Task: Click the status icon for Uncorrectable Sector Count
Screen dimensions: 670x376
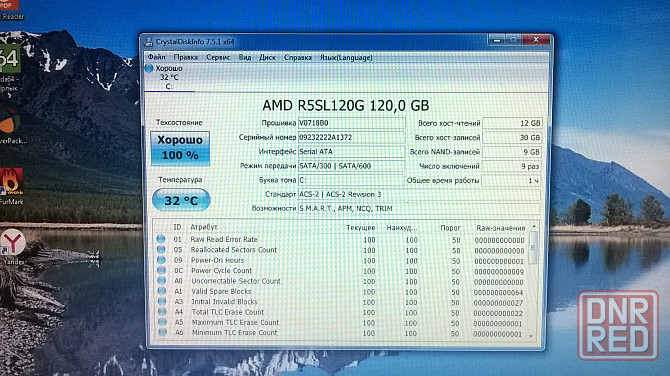Action: 162,281
